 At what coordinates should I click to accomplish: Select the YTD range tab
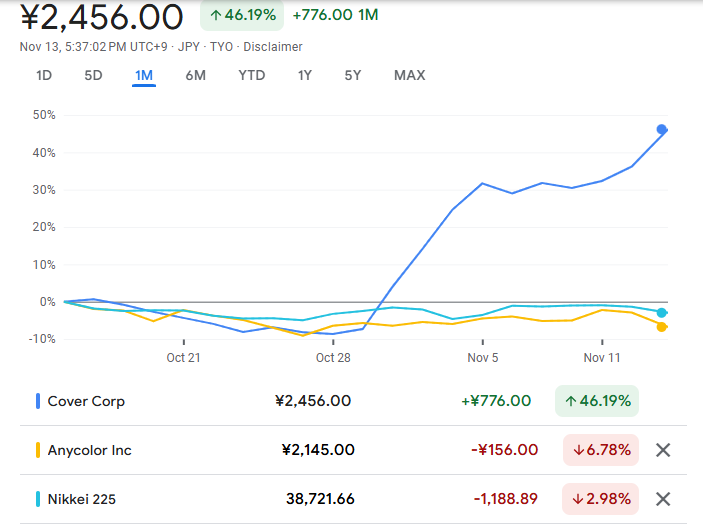click(252, 75)
